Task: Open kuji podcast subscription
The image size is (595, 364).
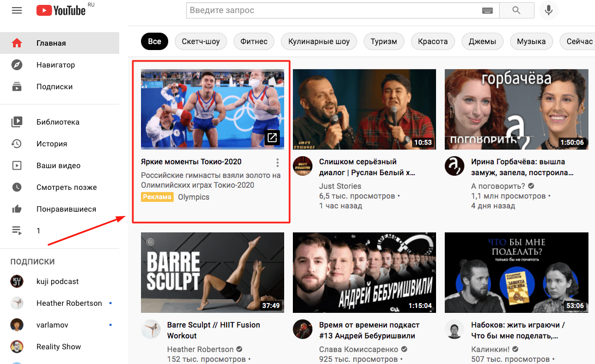Action: (58, 281)
